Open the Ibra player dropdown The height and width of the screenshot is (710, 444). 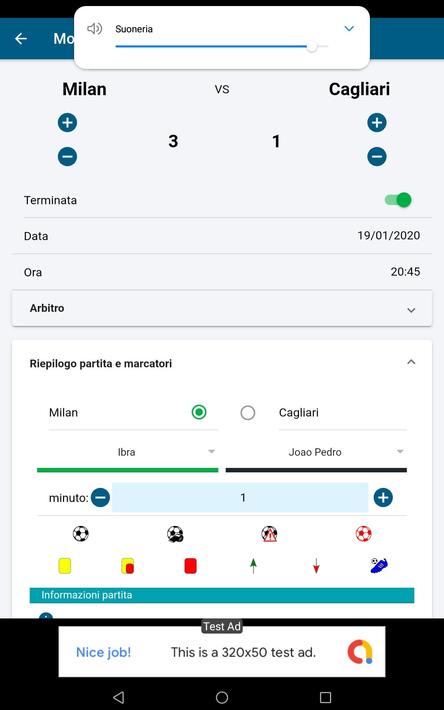128,452
